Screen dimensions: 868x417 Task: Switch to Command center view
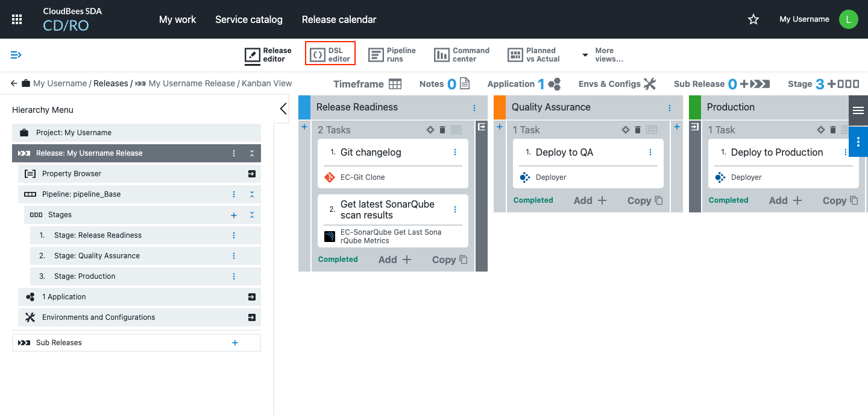[x=462, y=55]
